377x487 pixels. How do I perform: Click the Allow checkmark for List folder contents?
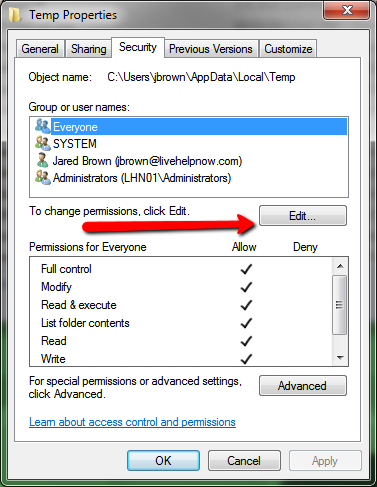click(246, 323)
